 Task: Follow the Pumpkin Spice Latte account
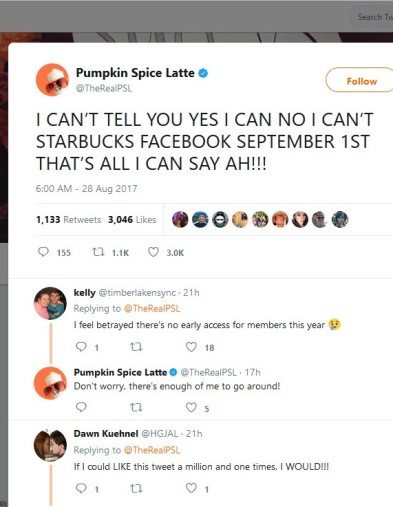coord(360,80)
